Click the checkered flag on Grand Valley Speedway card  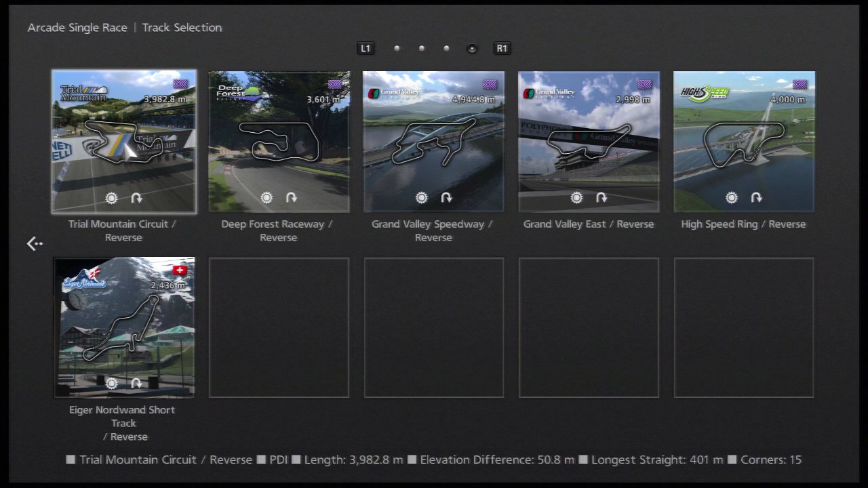[490, 84]
